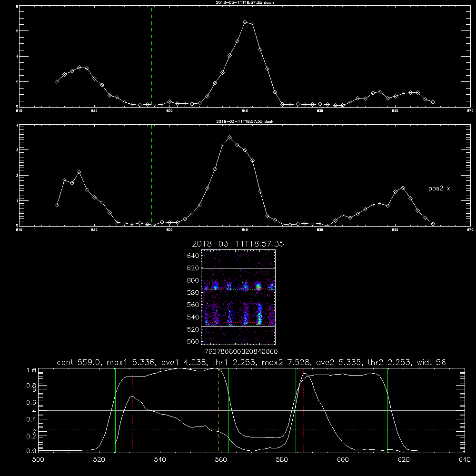Click the highest peak diamond in dawn plot
The height and width of the screenshot is (476, 476).
coord(245,22)
